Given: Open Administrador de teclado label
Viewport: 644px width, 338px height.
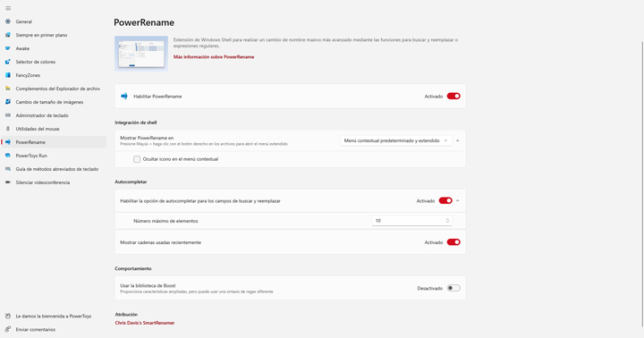Looking at the screenshot, I should [42, 115].
